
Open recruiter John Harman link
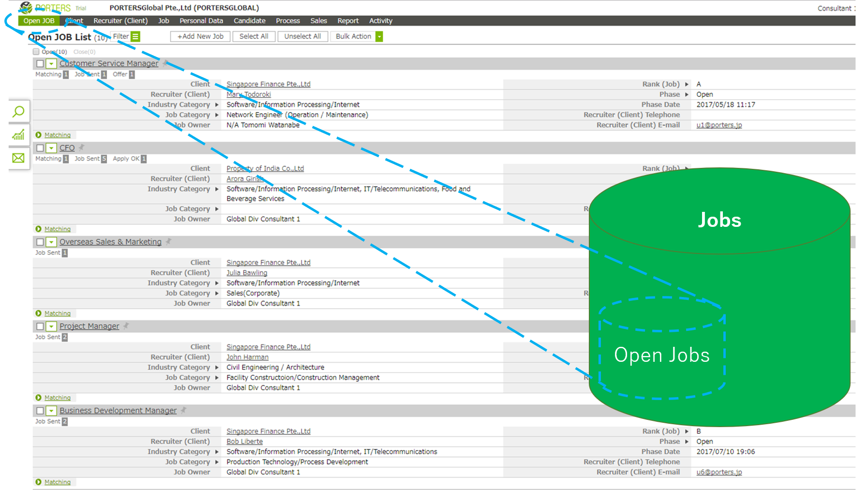coord(247,357)
